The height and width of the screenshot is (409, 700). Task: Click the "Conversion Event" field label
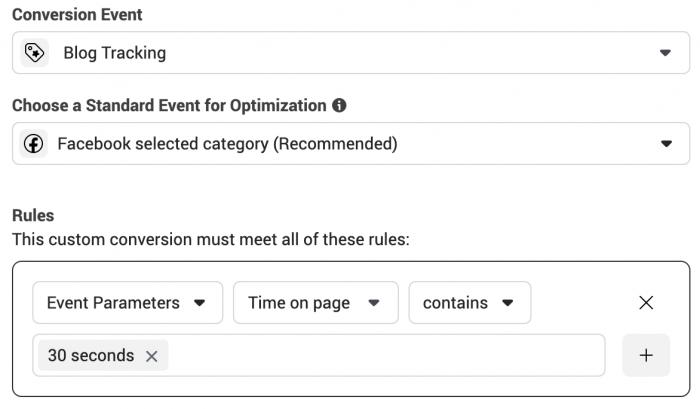click(x=77, y=15)
